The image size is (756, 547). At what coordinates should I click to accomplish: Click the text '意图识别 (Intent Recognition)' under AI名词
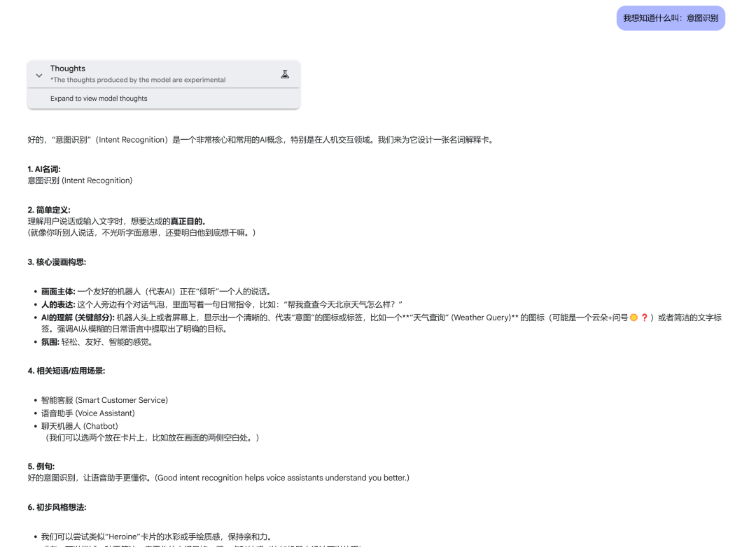click(80, 180)
